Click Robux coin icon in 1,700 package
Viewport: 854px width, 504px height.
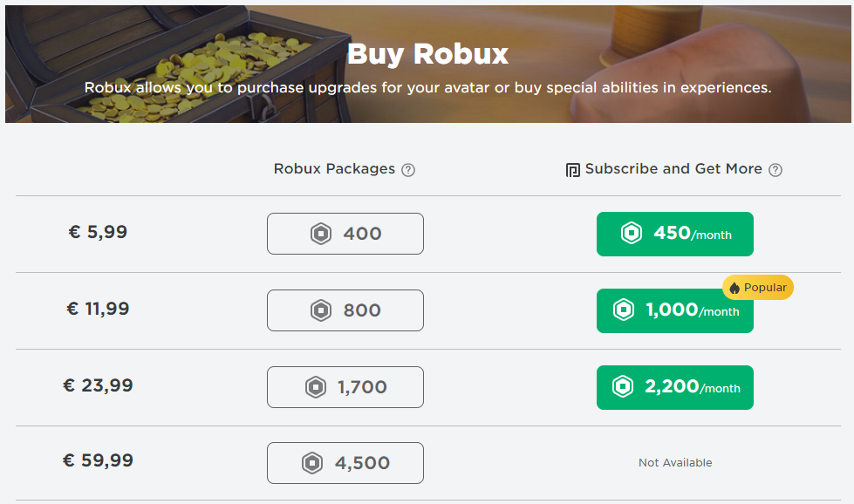(316, 387)
